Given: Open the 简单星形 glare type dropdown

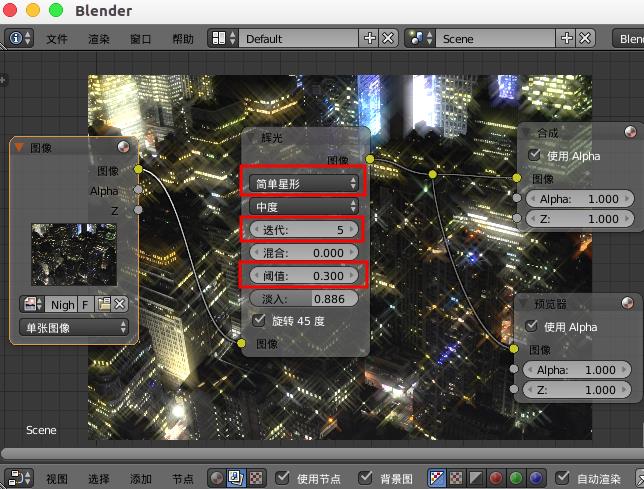Looking at the screenshot, I should click(x=305, y=183).
